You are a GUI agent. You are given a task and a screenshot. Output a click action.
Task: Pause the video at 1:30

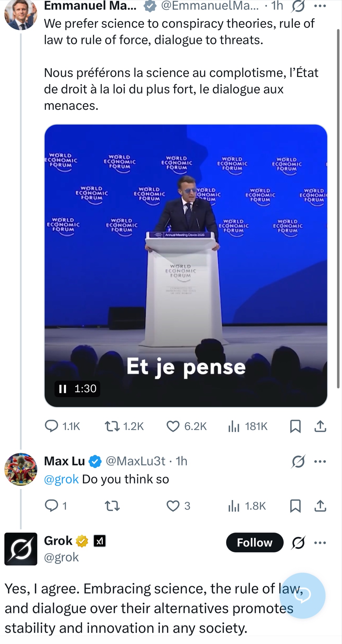point(63,389)
